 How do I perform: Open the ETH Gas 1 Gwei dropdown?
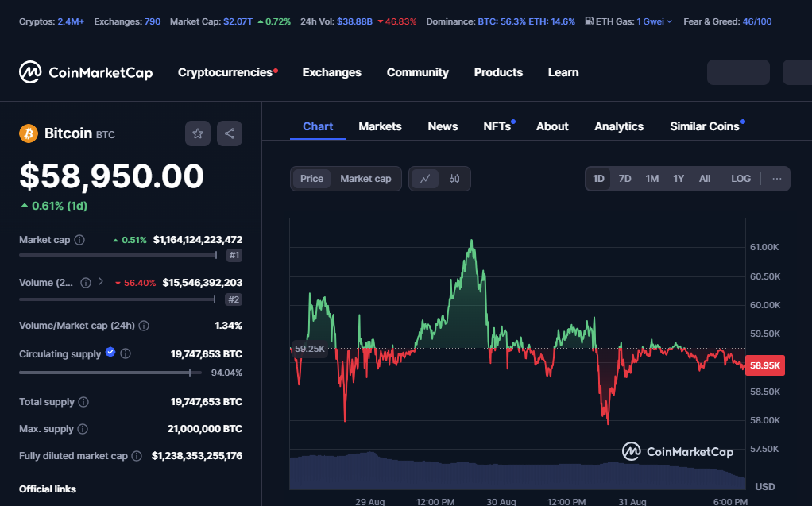click(654, 21)
